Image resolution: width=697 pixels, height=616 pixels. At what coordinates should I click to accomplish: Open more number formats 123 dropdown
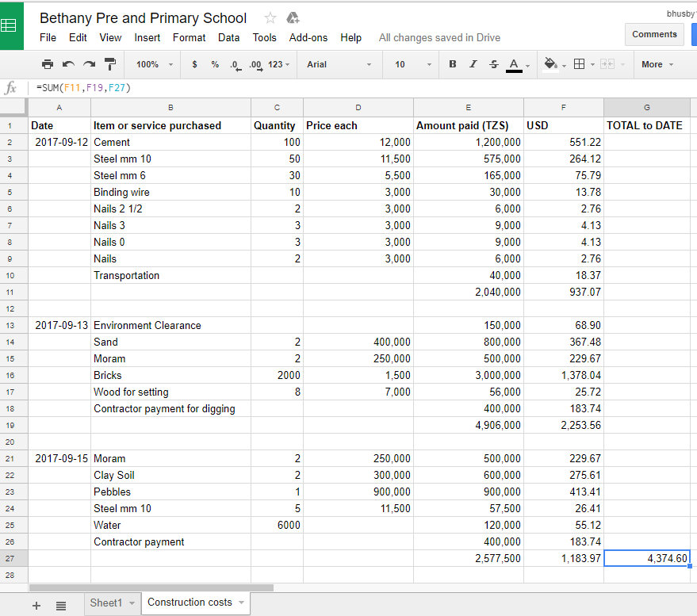pos(278,64)
